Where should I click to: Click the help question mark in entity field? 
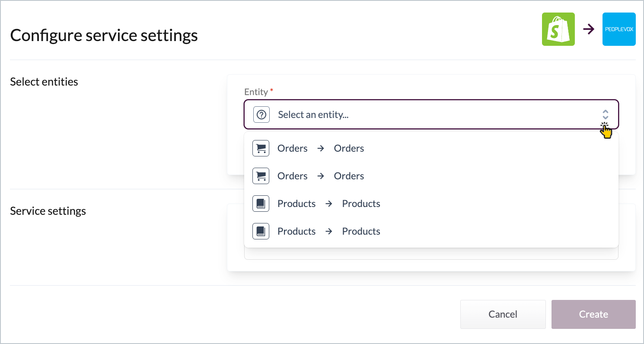tap(261, 114)
